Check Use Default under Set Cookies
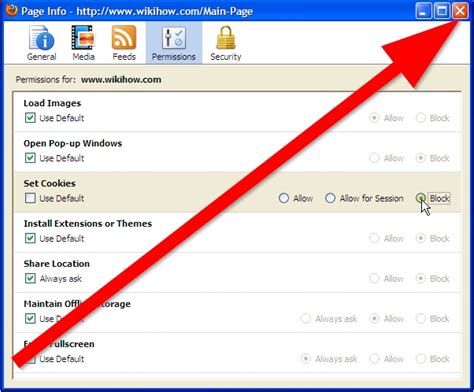474x392 pixels. coord(30,198)
